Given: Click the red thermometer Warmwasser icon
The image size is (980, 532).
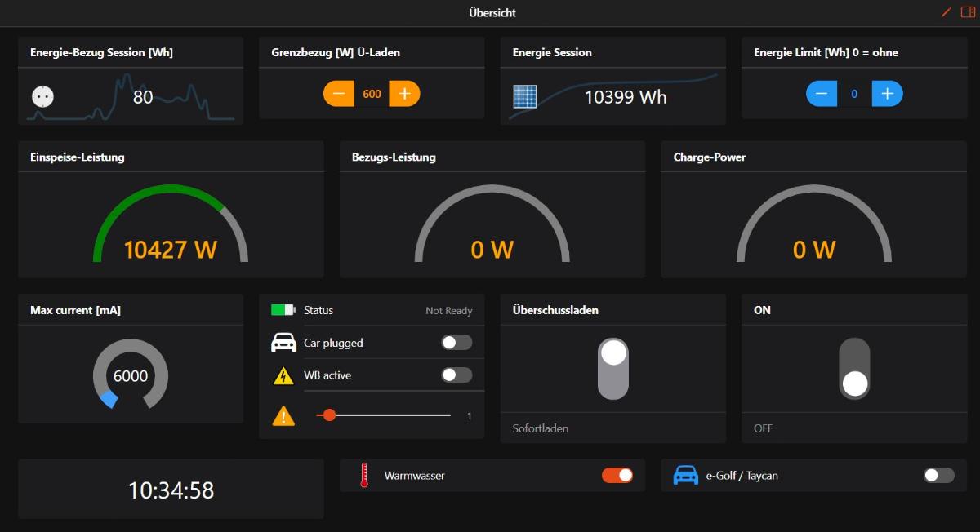Looking at the screenshot, I should 364,475.
